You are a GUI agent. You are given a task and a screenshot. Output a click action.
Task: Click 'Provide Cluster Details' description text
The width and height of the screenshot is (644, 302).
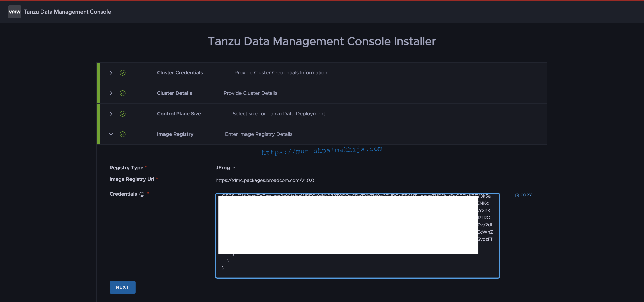click(x=250, y=93)
